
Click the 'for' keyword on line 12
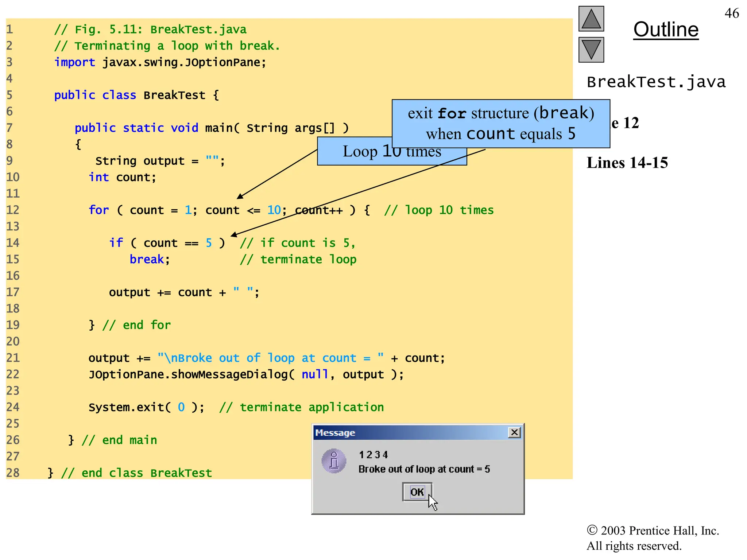[x=99, y=210]
